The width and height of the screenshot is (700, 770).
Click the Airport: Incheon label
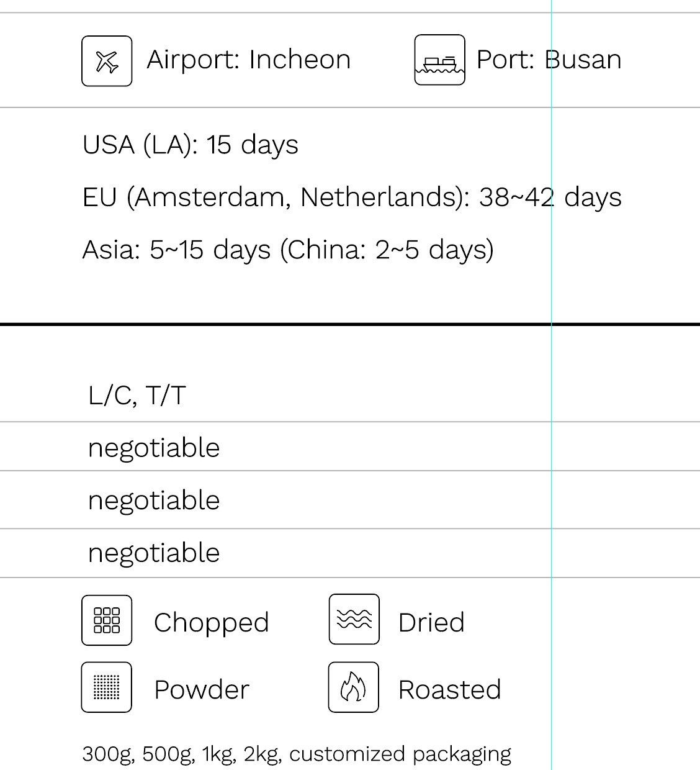pos(249,60)
